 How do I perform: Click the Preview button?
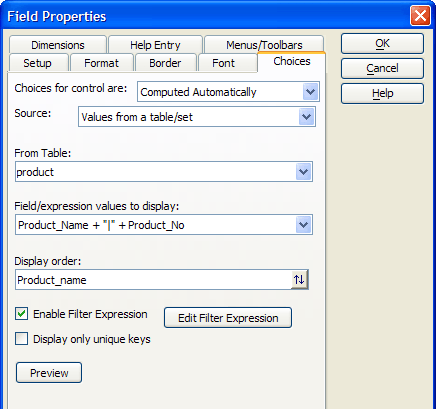(x=49, y=373)
